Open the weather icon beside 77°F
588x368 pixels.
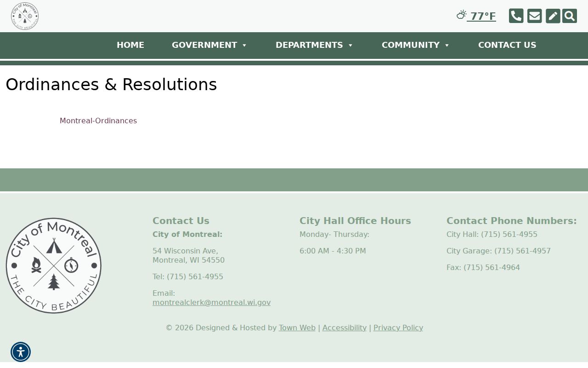462,15
